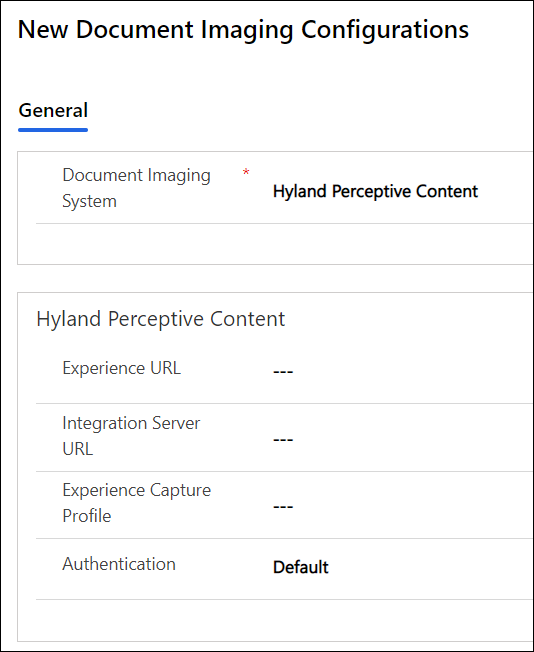
Task: Select the Integration Server URL label
Action: point(131,436)
